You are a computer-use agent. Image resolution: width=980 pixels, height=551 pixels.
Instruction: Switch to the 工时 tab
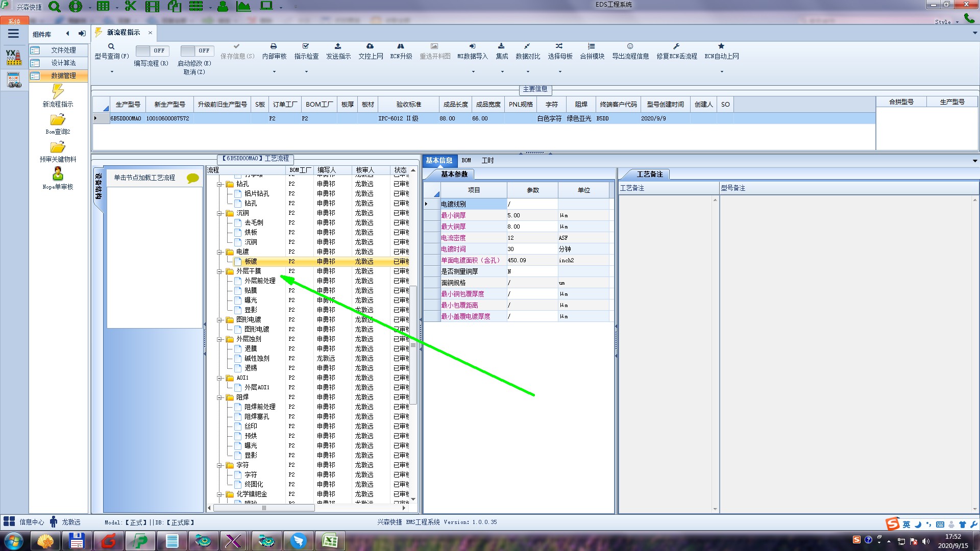click(487, 160)
